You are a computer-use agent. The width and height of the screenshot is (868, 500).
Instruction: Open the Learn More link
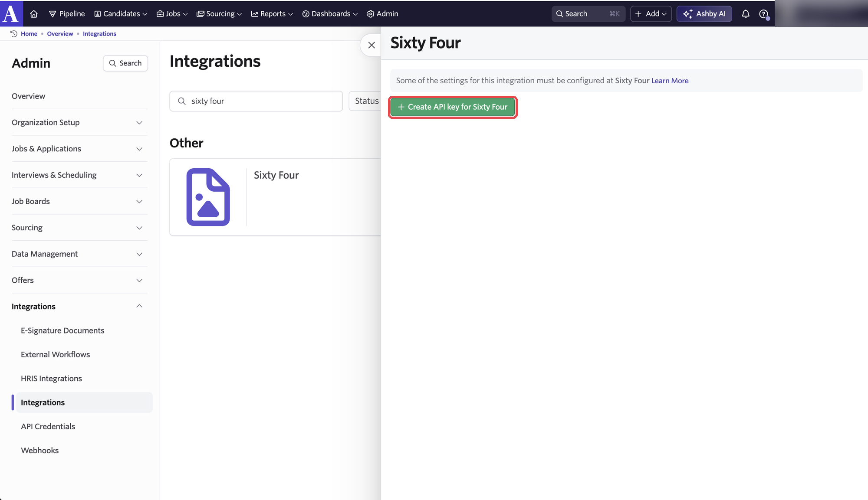670,81
